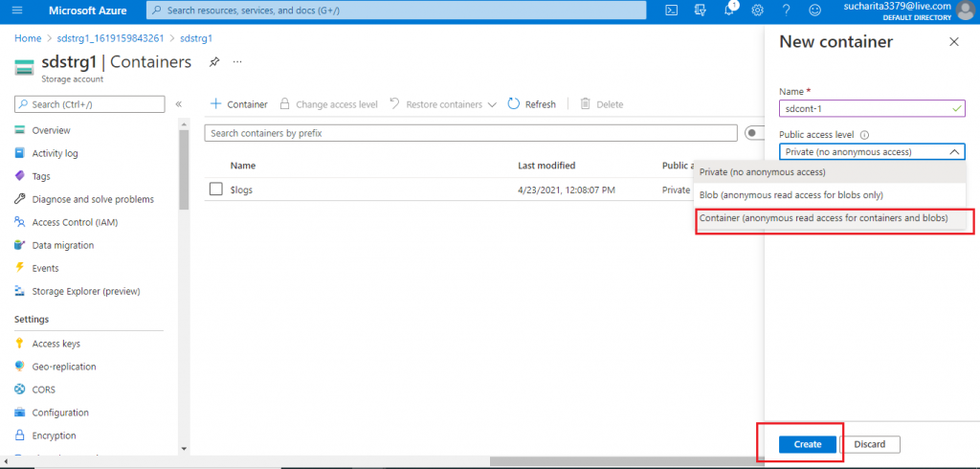Open the Restore containers dropdown
980x469 pixels.
tap(443, 104)
